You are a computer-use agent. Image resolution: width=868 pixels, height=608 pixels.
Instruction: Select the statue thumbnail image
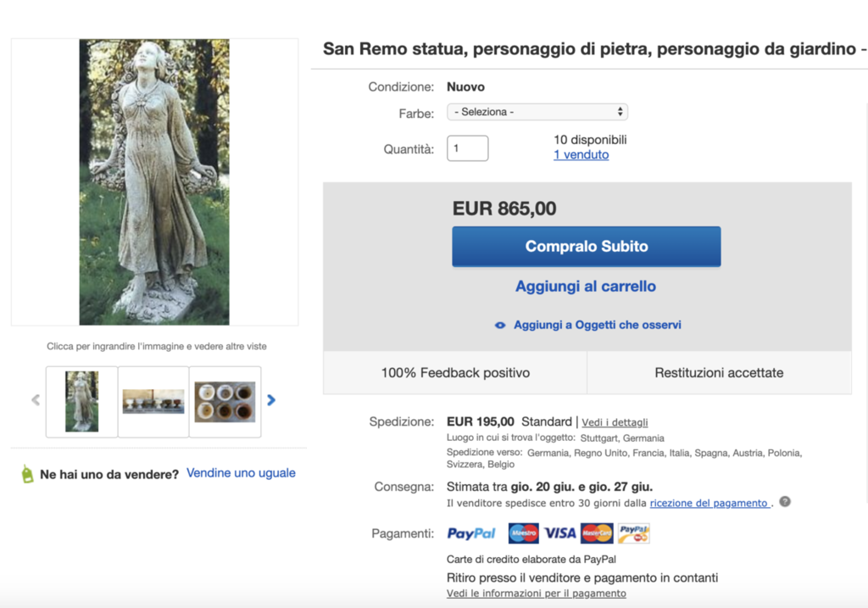click(x=82, y=401)
